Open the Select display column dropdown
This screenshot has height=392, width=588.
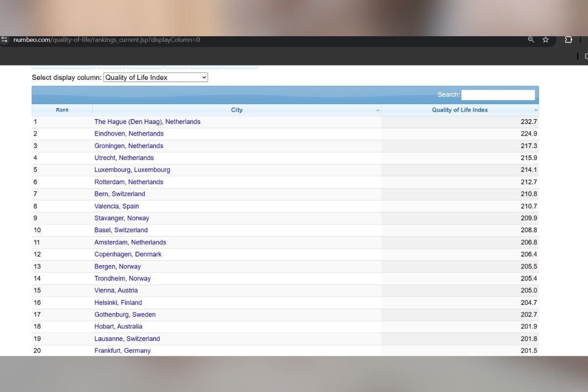point(155,77)
